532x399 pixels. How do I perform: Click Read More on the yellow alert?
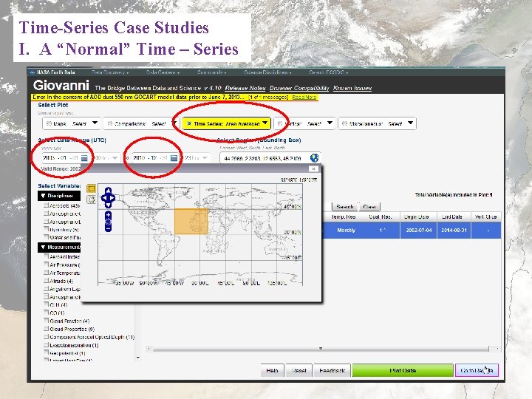click(304, 98)
